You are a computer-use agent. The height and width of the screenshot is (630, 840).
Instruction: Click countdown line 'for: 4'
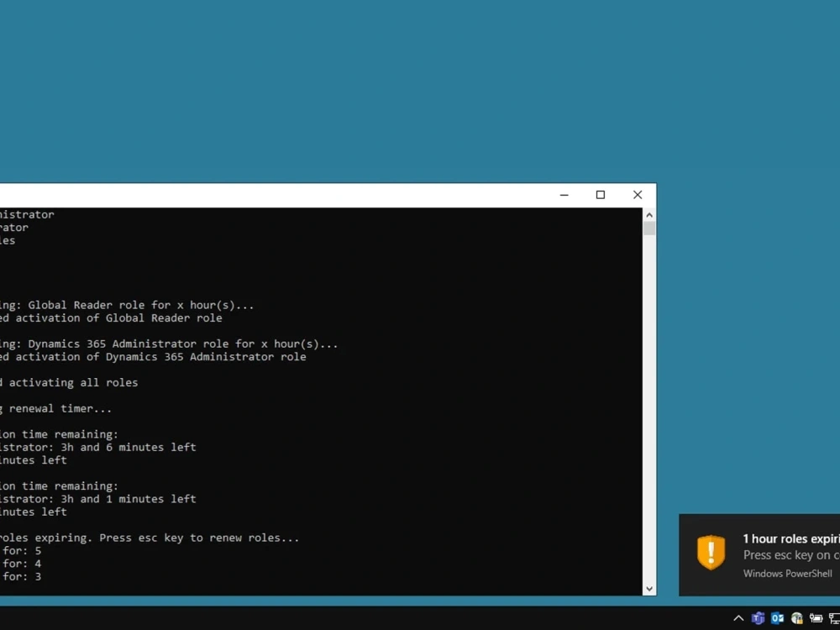21,564
